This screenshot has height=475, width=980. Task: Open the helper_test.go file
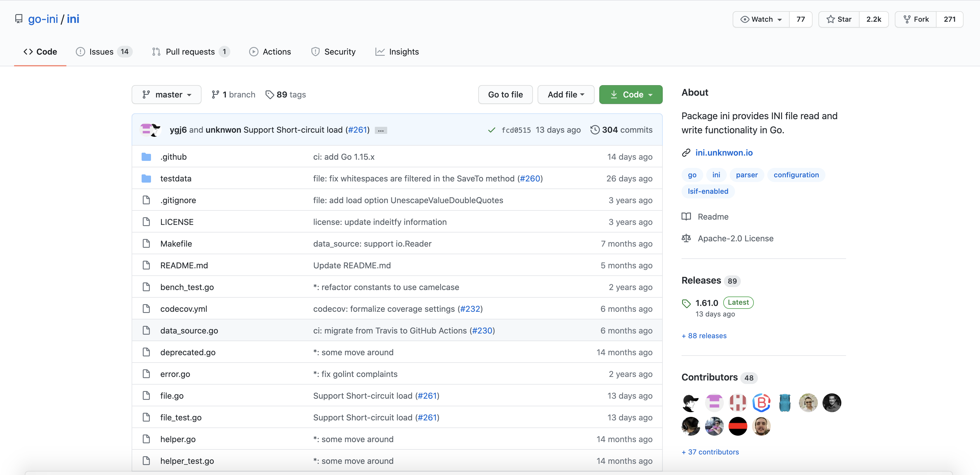coord(187,461)
